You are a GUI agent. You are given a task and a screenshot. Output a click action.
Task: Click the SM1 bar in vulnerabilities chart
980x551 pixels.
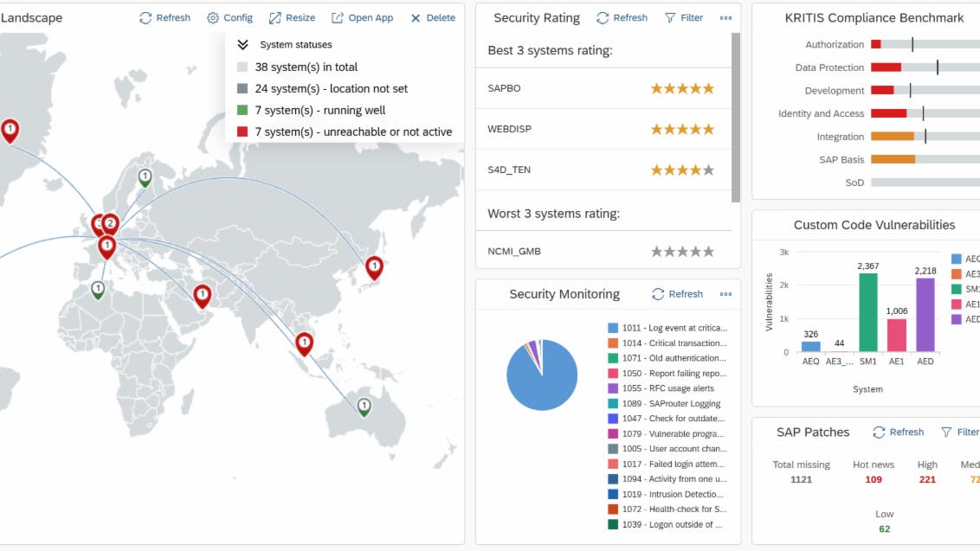pos(867,312)
